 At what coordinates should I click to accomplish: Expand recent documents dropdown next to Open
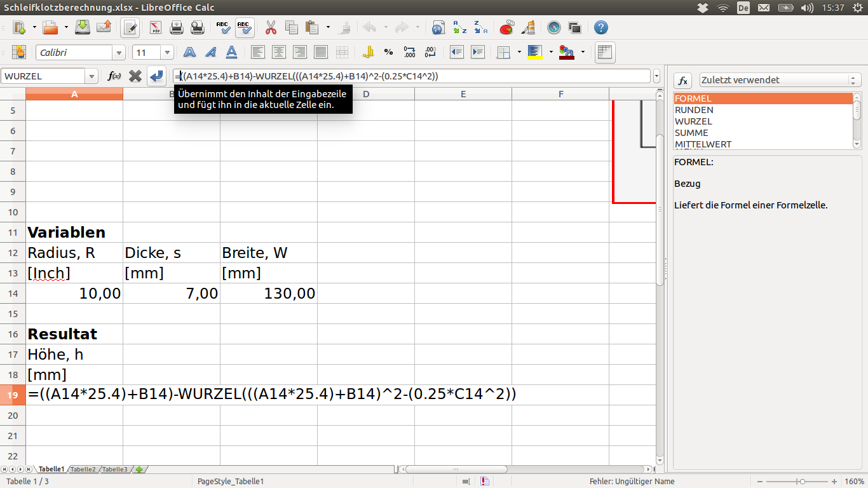(x=65, y=28)
